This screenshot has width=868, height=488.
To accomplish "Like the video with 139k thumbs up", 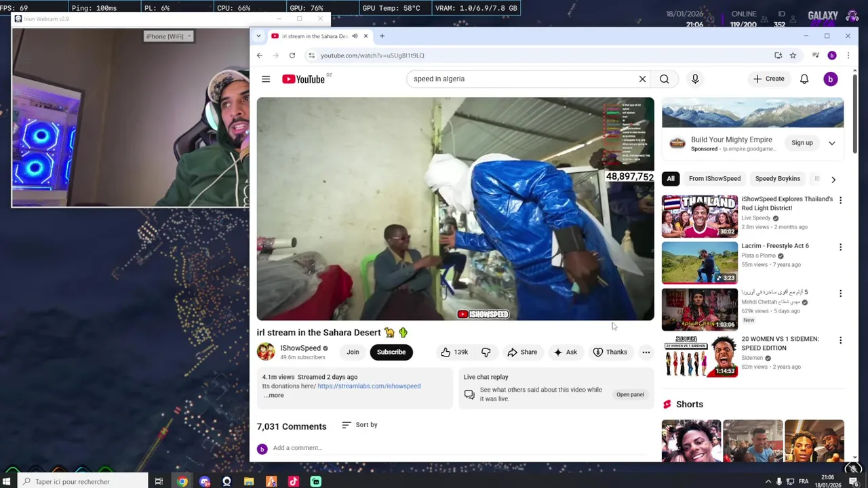I will (454, 352).
